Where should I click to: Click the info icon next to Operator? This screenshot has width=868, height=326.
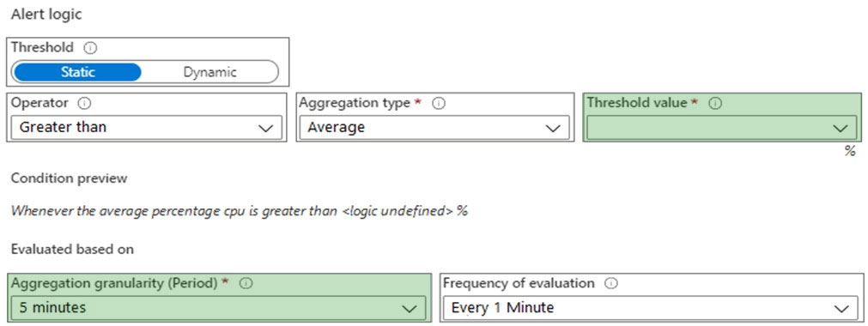[84, 103]
